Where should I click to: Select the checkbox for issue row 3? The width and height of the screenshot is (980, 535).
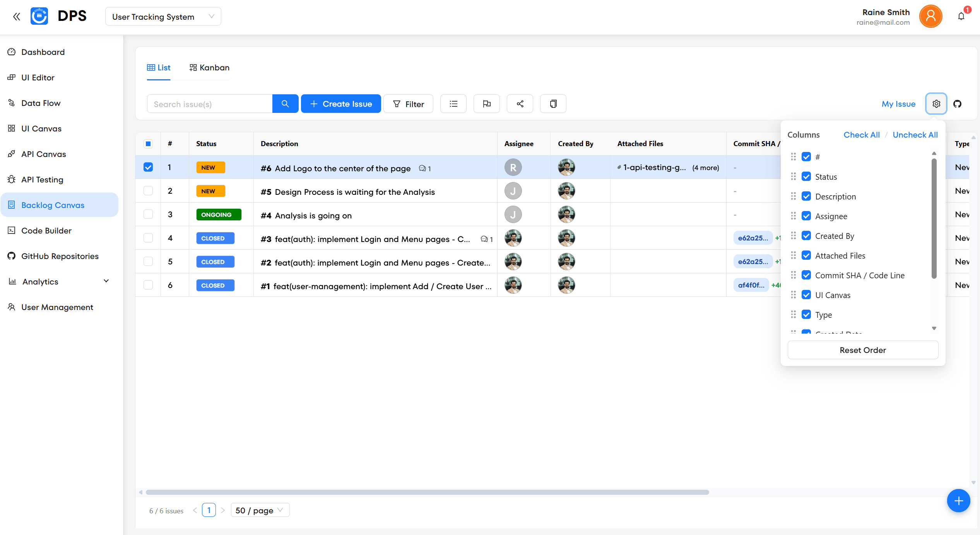(148, 214)
